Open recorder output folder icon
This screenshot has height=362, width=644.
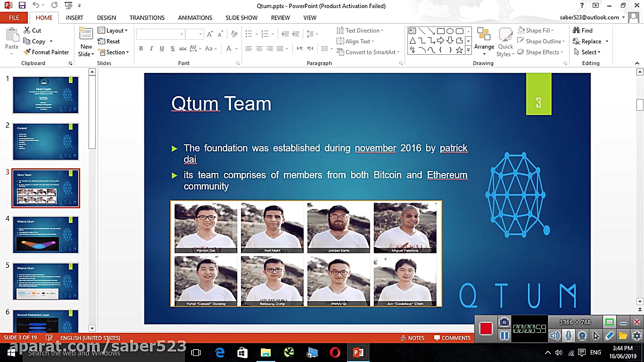click(x=623, y=336)
